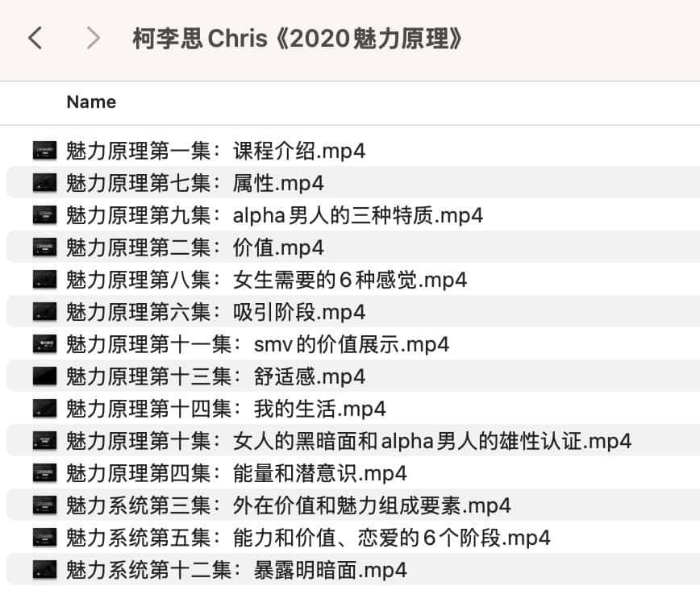Select 魅力系统第三集：外在价值和魅力组成要素.mp4
This screenshot has height=611, width=700.
tap(289, 505)
